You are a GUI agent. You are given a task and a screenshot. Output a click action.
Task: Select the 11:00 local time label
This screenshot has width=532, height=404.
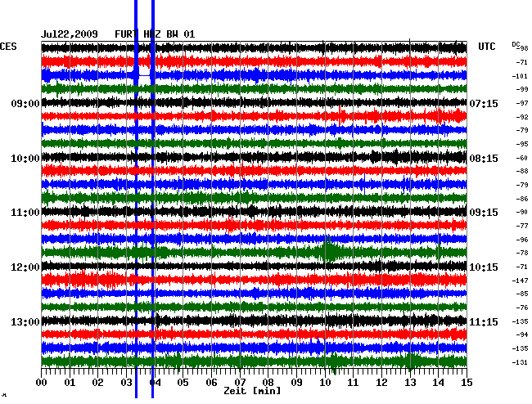coord(25,213)
